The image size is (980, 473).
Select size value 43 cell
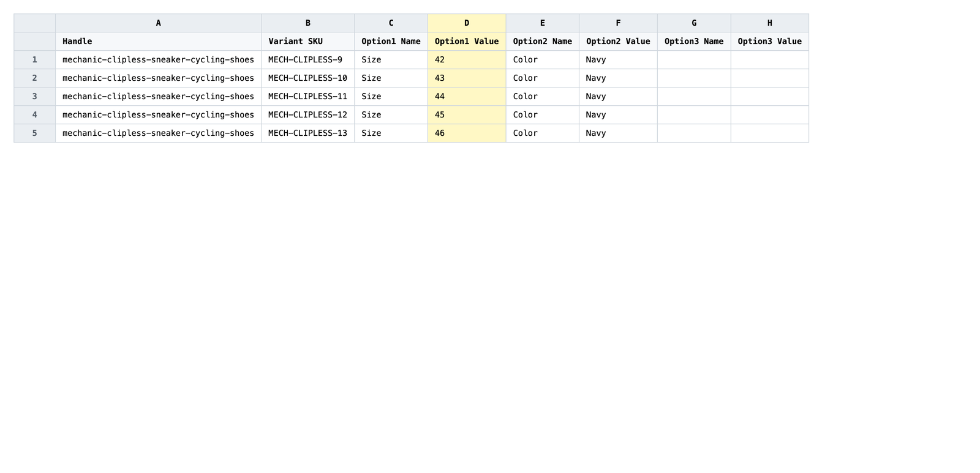[x=467, y=78]
